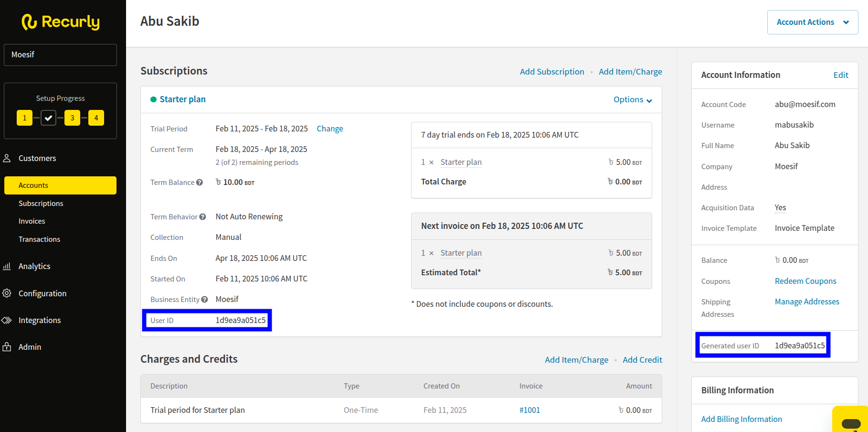Expand the Account Actions dropdown
This screenshot has width=868, height=432.
tap(812, 22)
